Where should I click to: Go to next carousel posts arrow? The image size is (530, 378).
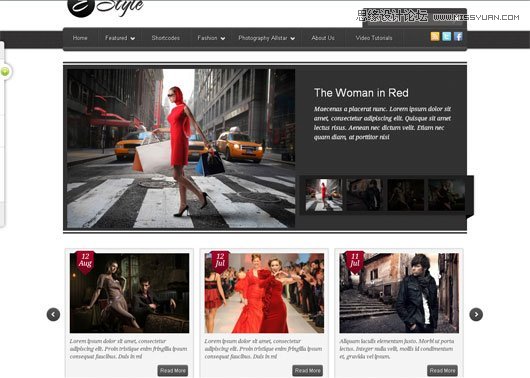point(476,314)
